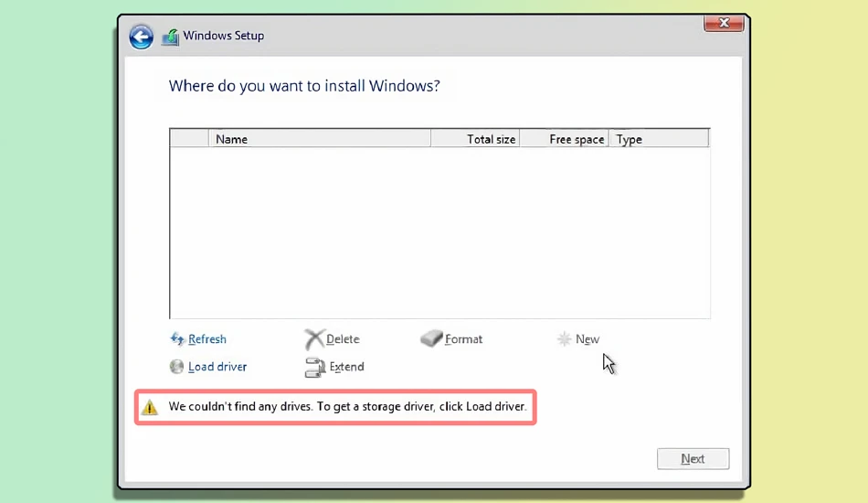Click the Delete X icon
868x503 pixels.
tap(314, 339)
